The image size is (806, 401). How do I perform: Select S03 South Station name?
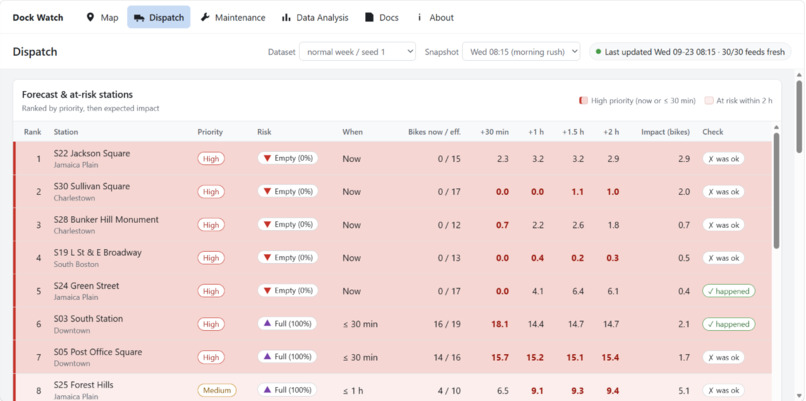tap(88, 319)
